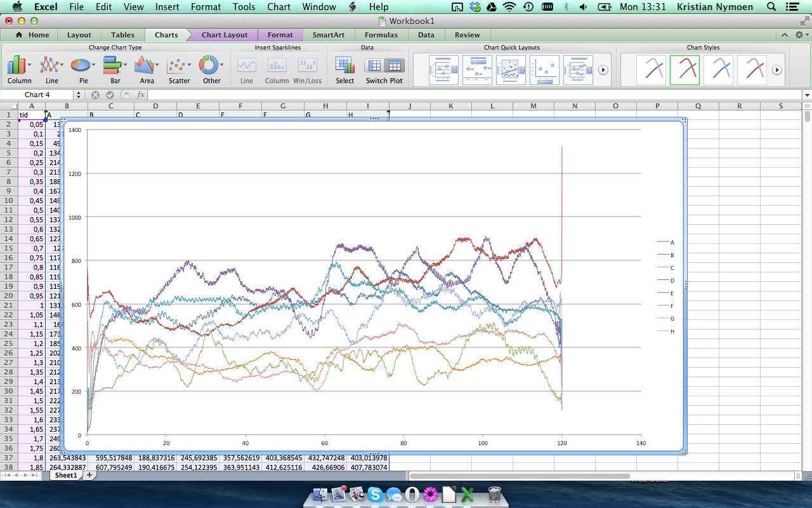Open the Area chart type gallery
Image resolution: width=812 pixels, height=508 pixels.
click(147, 69)
